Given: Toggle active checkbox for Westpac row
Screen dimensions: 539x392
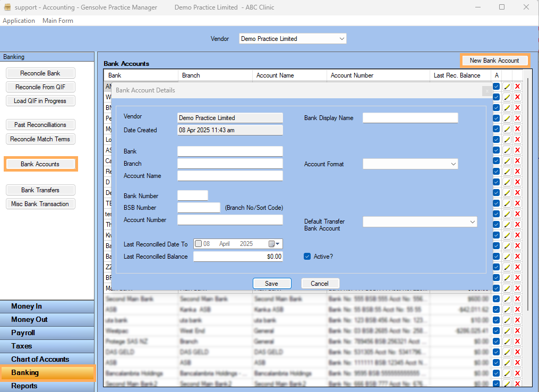Looking at the screenshot, I should 496,331.
